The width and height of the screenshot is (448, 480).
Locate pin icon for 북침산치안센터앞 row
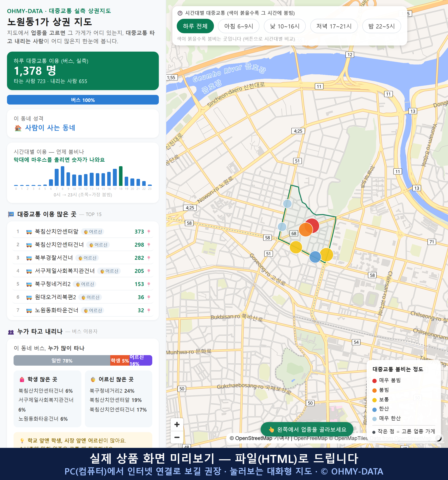point(149,232)
